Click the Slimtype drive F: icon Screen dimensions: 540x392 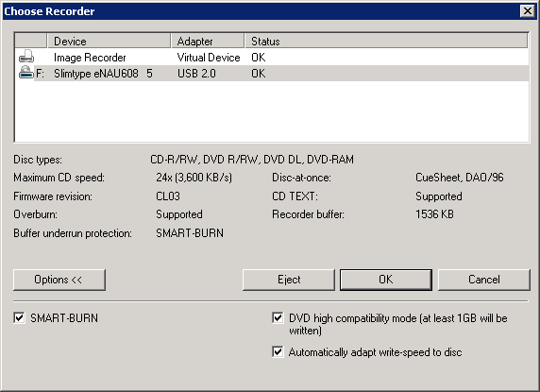[x=26, y=73]
